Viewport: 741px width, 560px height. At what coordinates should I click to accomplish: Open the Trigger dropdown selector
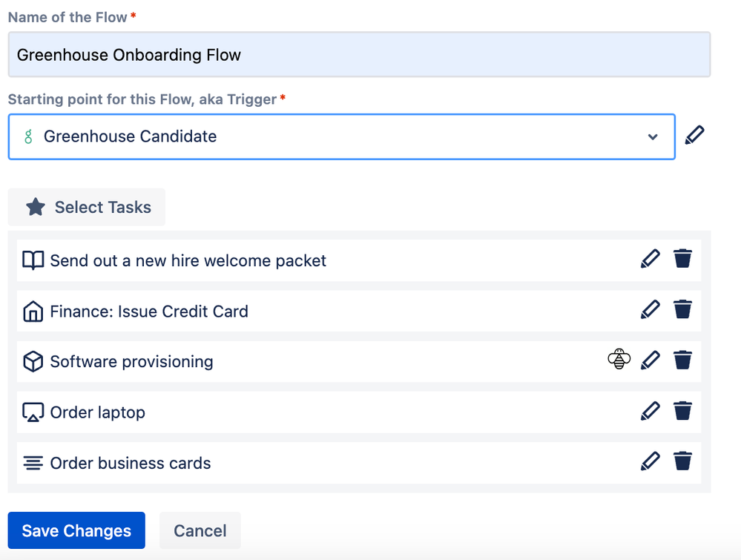click(x=341, y=136)
